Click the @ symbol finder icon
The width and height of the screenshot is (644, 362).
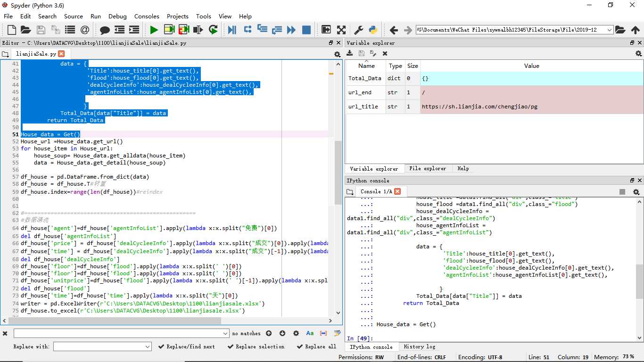click(x=85, y=30)
